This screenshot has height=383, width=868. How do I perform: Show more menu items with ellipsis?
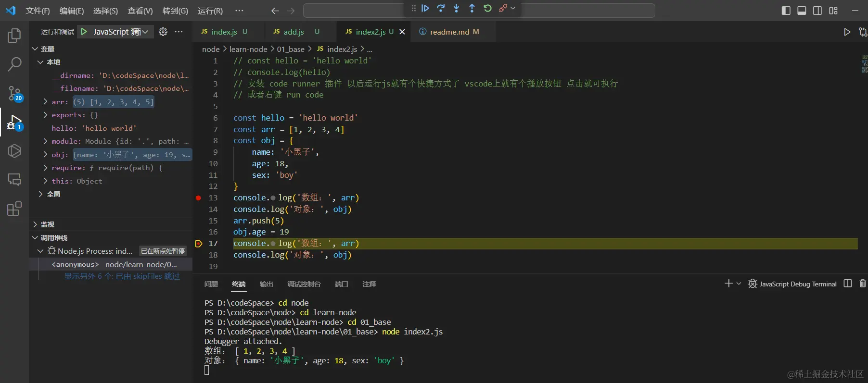coord(239,11)
